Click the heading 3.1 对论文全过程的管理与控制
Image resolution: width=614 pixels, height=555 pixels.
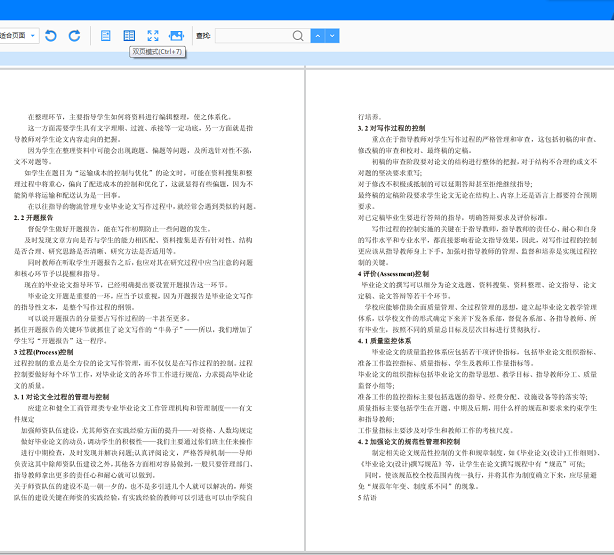(61, 397)
